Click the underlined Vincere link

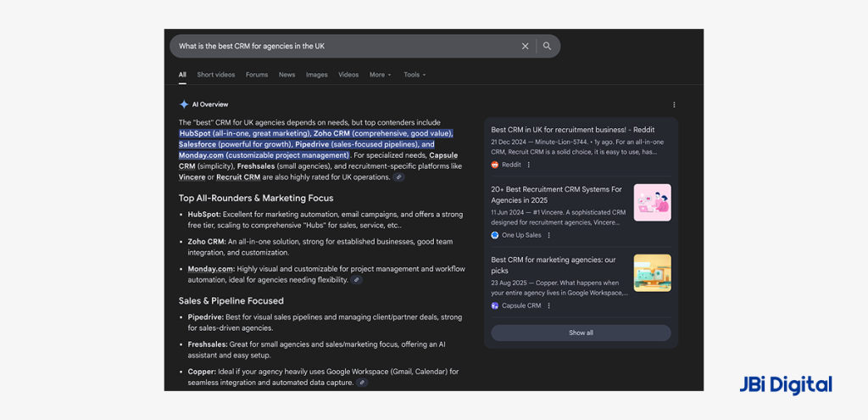(x=192, y=177)
